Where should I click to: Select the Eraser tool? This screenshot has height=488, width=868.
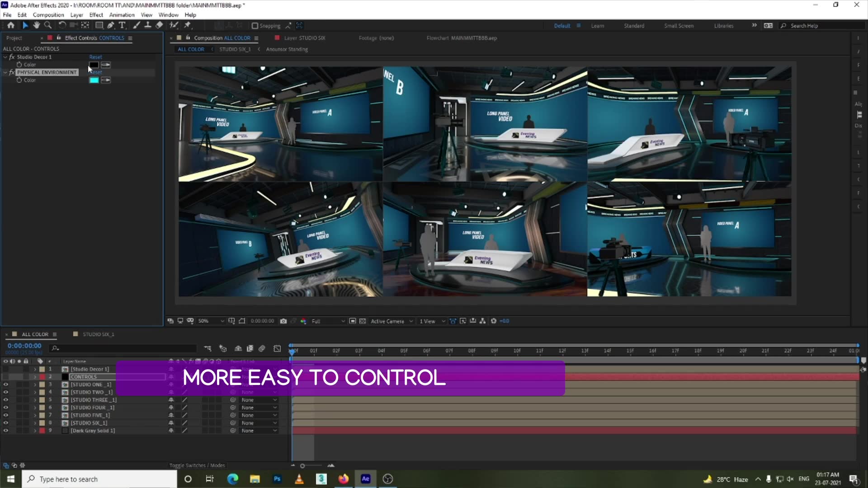[159, 25]
